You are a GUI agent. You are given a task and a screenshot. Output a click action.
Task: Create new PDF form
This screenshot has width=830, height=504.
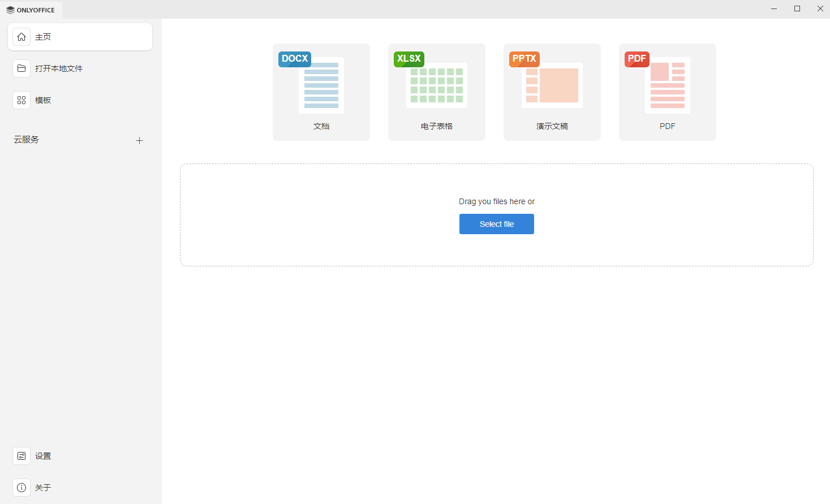tap(668, 92)
